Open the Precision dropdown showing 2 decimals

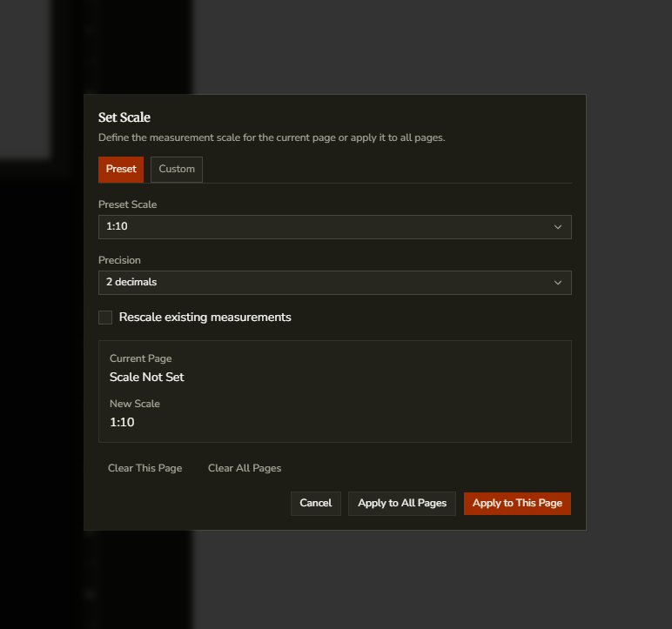pyautogui.click(x=335, y=283)
